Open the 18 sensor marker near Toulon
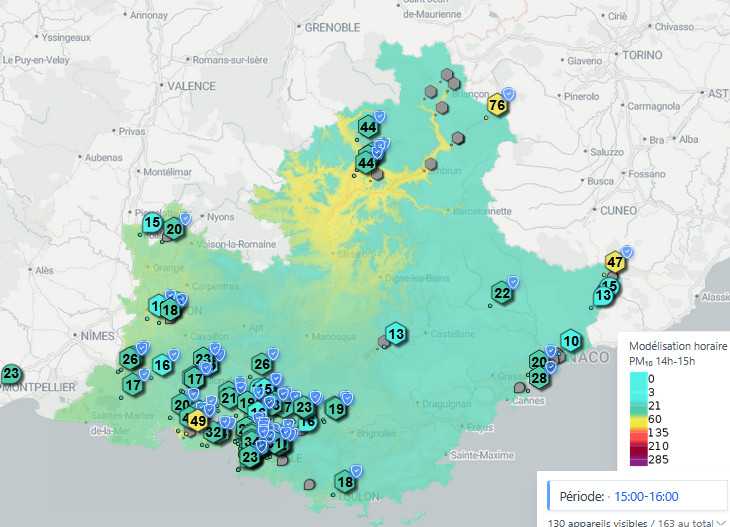This screenshot has height=527, width=730. pos(345,482)
